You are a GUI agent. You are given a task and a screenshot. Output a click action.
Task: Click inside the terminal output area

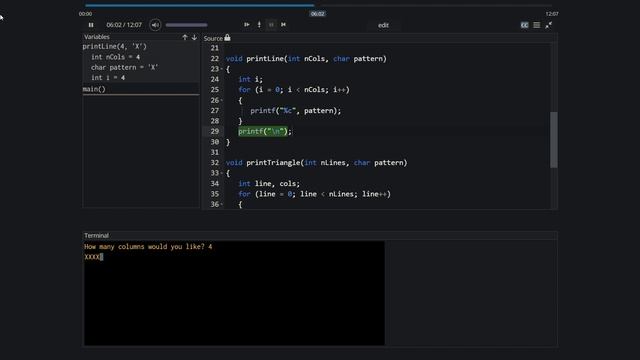234,293
